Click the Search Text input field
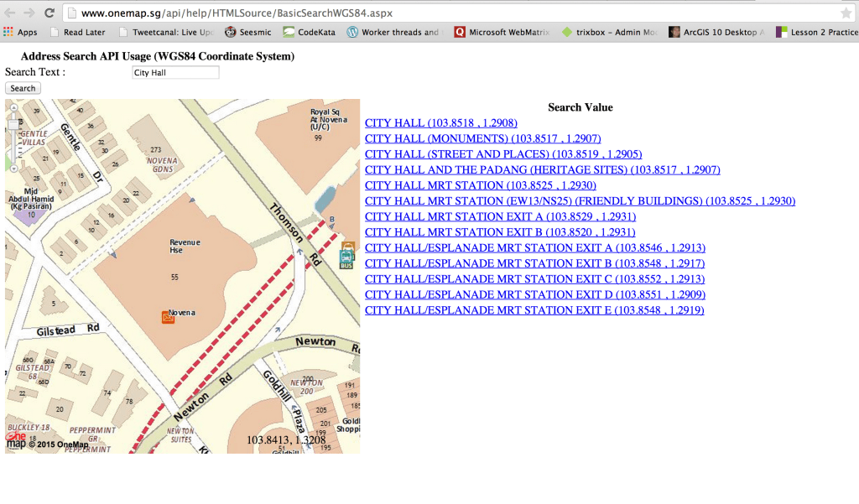 tap(174, 72)
